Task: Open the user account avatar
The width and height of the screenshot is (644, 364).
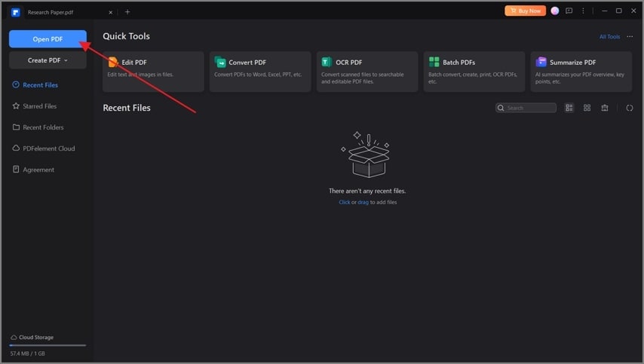Action: 555,11
